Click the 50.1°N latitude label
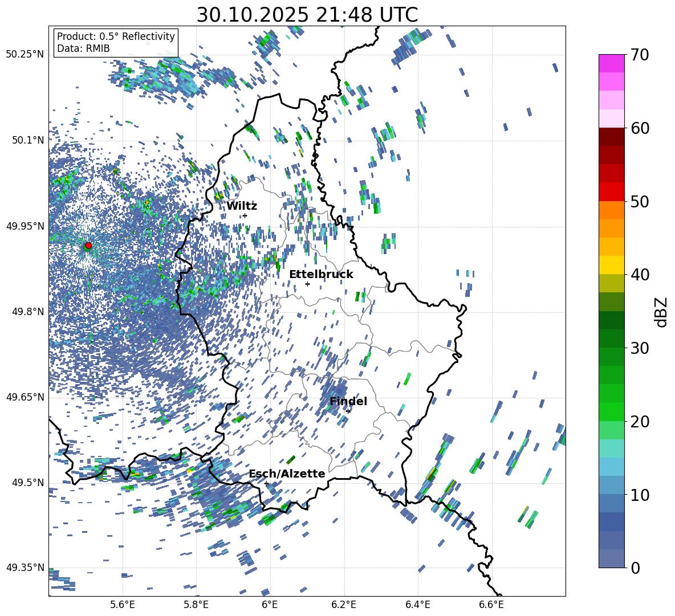This screenshot has width=675, height=616. [x=27, y=140]
